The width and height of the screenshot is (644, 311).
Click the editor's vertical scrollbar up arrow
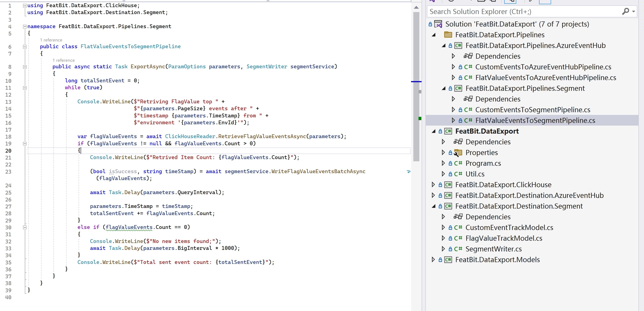(416, 8)
